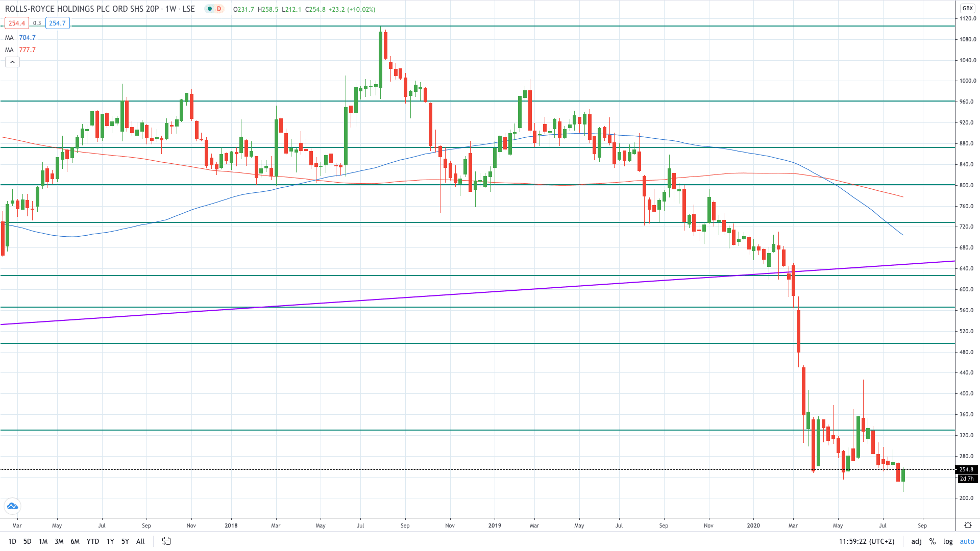Select the All time range

(140, 541)
